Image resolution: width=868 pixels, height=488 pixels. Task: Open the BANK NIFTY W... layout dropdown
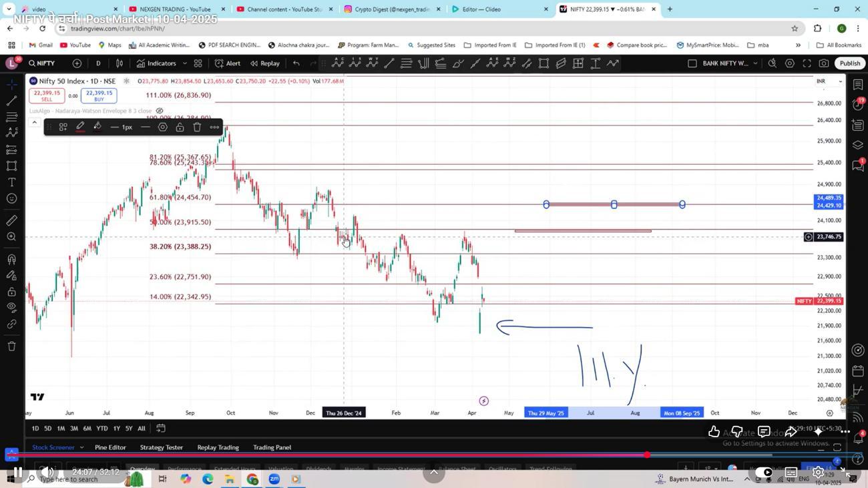tap(730, 63)
